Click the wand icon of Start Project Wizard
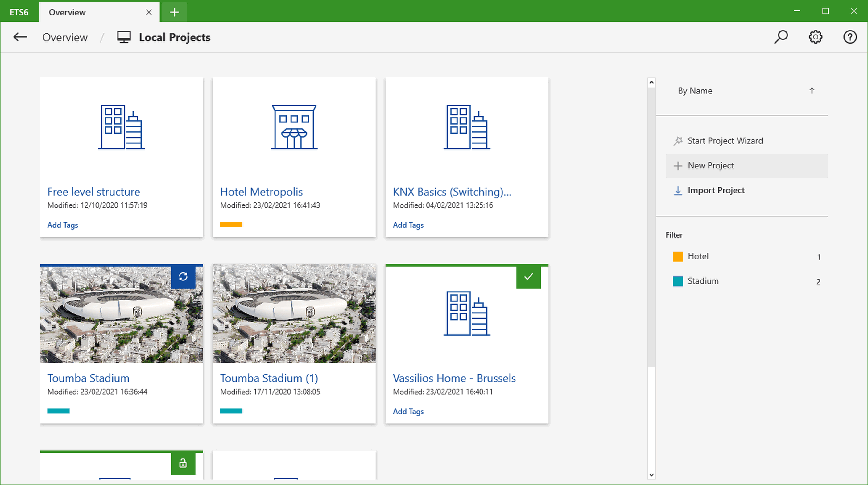 tap(678, 141)
